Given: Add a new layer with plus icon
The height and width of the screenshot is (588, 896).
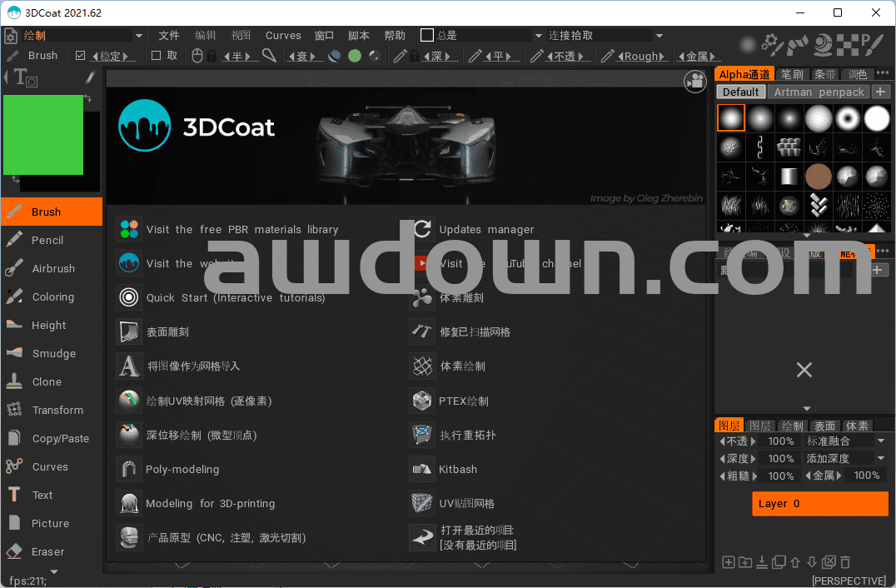Looking at the screenshot, I should pyautogui.click(x=728, y=562).
